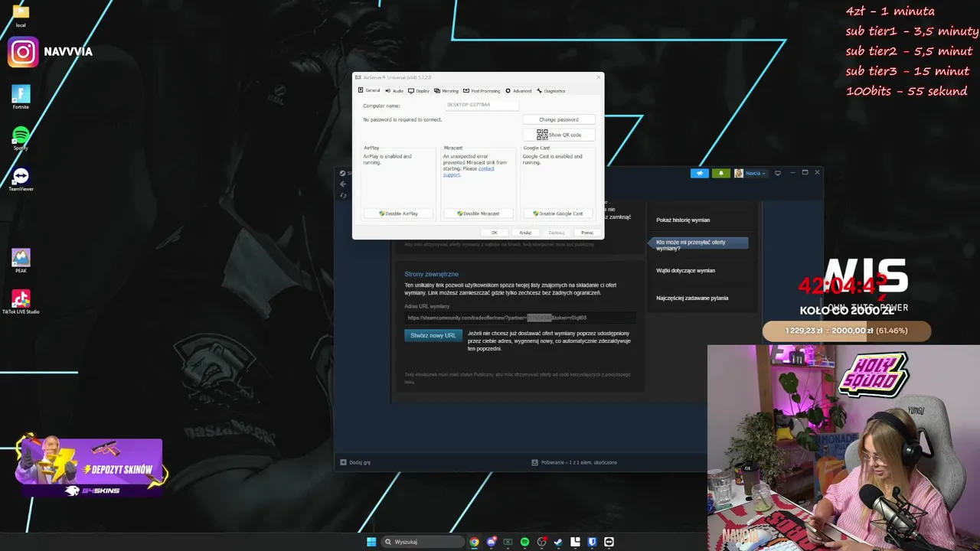The image size is (980, 551).
Task: Click Dodaj grę in Steam footer
Action: pos(356,462)
